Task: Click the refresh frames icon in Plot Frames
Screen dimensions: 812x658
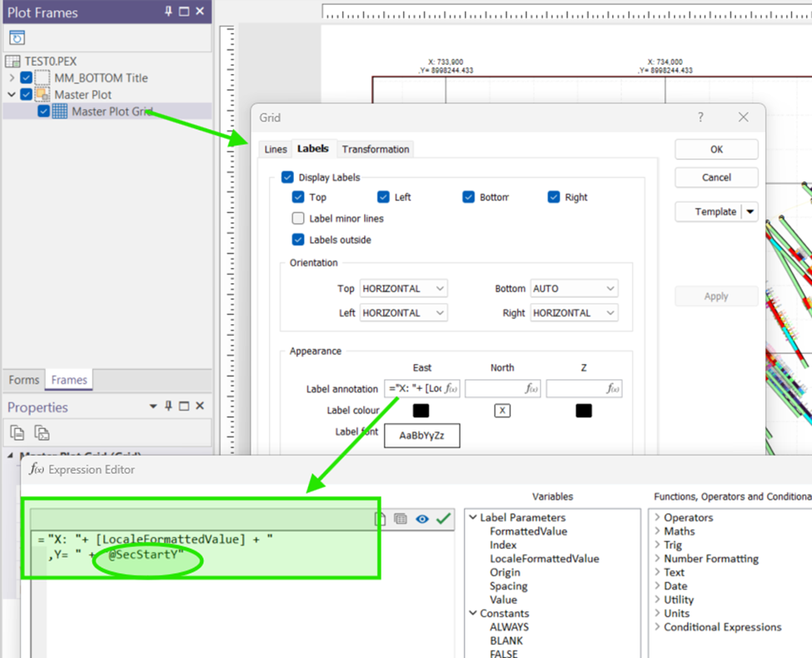Action: pyautogui.click(x=17, y=38)
